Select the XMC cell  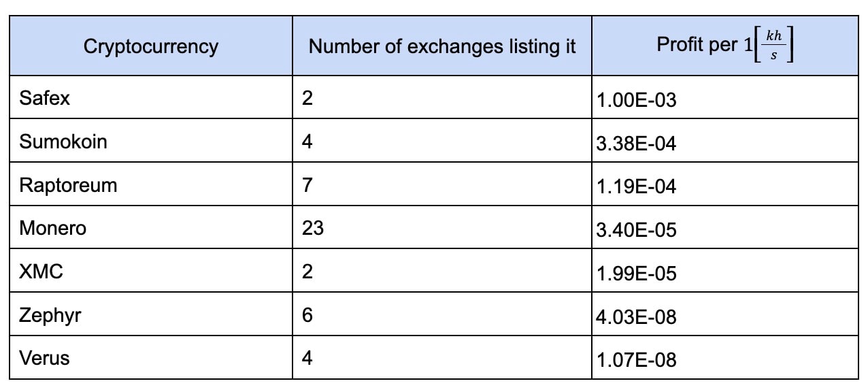click(x=41, y=272)
